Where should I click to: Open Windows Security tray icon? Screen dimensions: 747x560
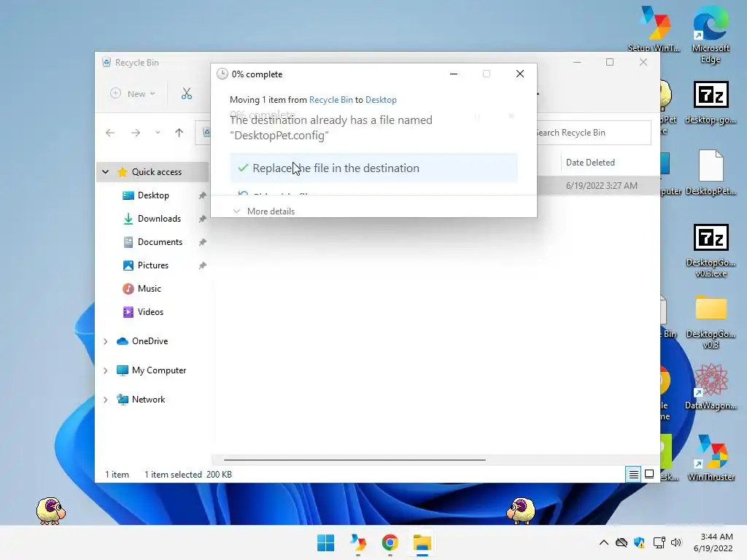point(639,542)
